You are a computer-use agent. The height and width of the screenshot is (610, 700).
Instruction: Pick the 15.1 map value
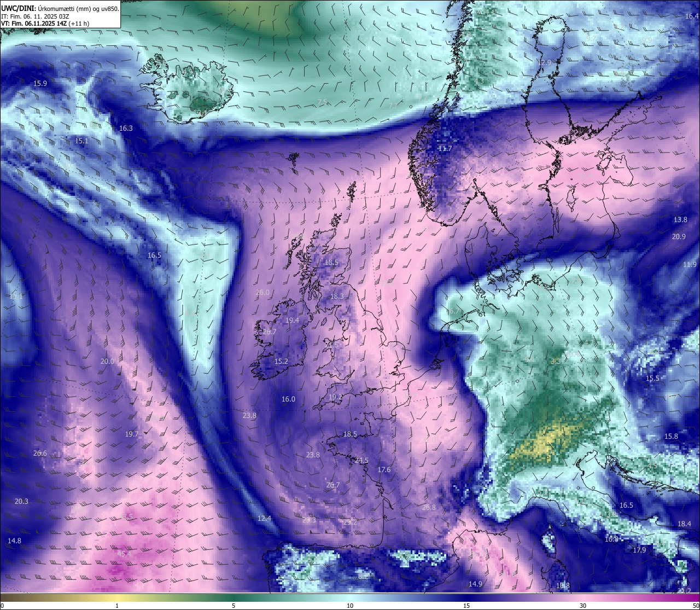81,141
